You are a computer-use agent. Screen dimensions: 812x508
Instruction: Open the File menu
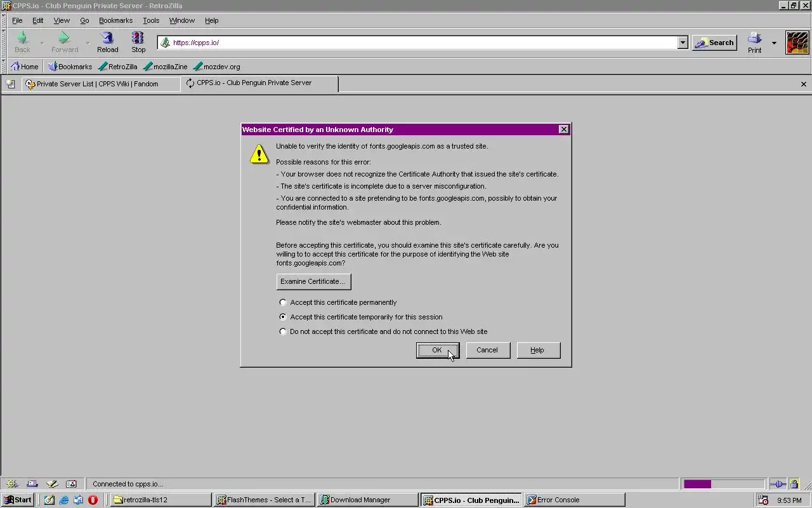(17, 20)
